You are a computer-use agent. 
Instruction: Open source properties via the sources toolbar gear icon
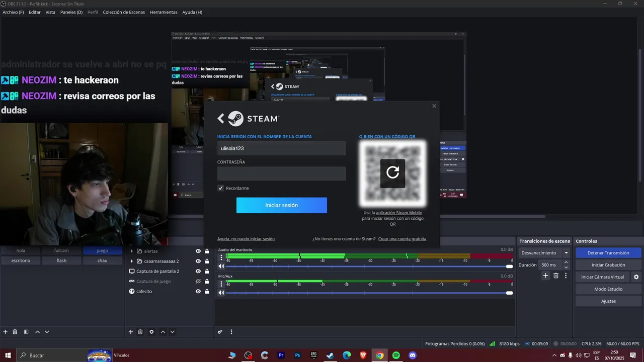click(x=151, y=332)
